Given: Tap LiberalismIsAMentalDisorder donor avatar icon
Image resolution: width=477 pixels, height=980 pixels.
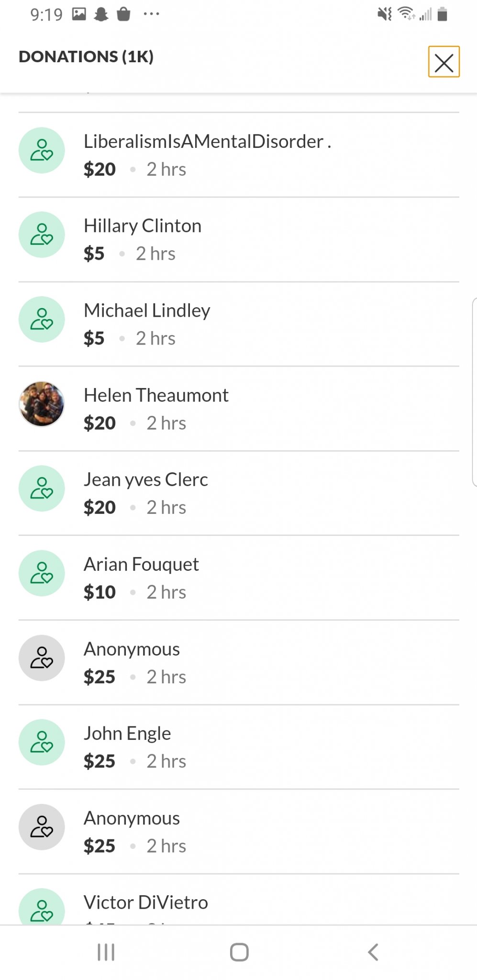Looking at the screenshot, I should (42, 150).
